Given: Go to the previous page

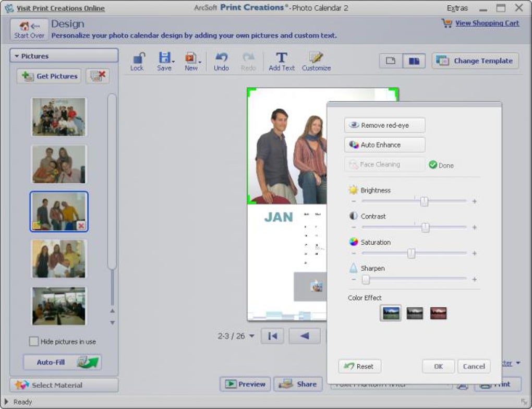Looking at the screenshot, I should [305, 336].
